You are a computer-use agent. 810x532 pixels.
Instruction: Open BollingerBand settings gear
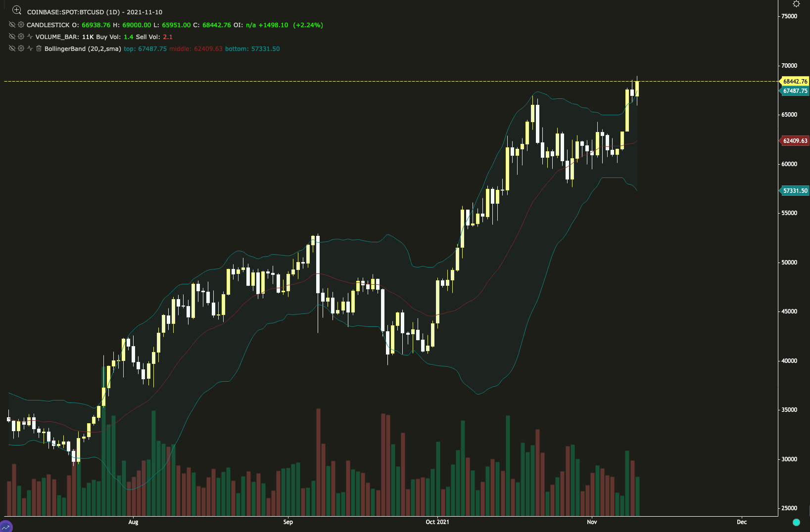coord(21,48)
